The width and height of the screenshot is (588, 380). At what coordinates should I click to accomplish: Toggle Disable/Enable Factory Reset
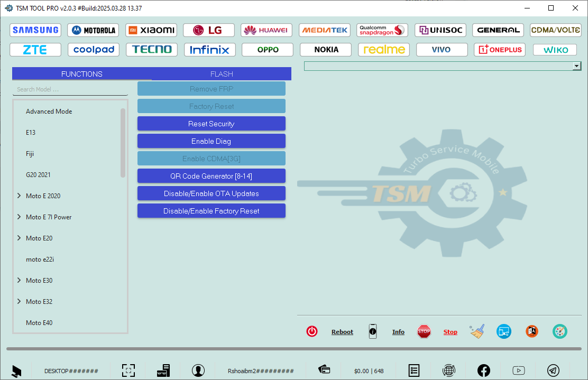(x=211, y=210)
